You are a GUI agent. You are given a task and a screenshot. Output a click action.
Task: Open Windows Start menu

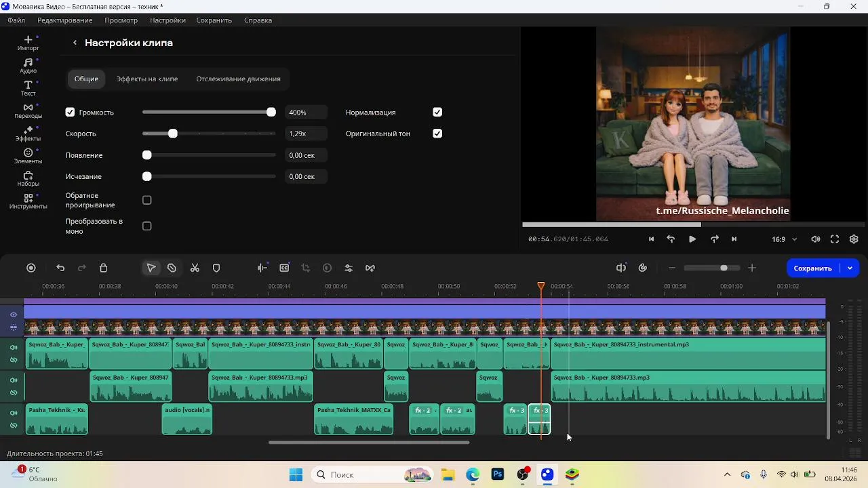296,474
